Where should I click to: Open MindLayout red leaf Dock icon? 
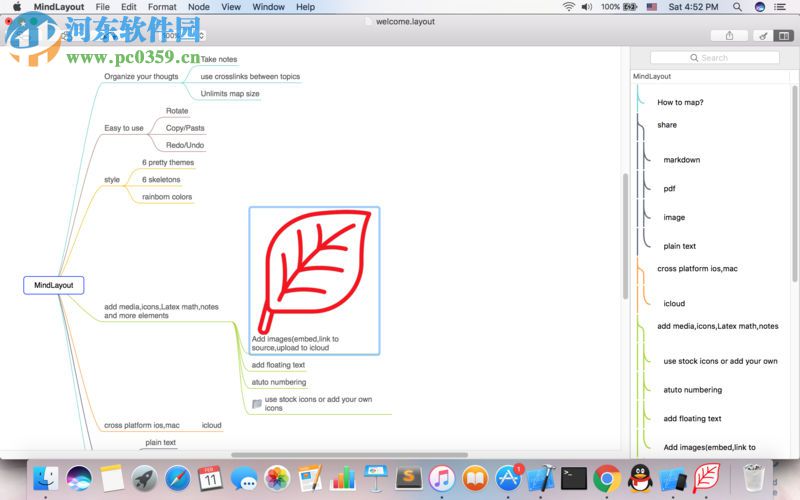coord(707,479)
